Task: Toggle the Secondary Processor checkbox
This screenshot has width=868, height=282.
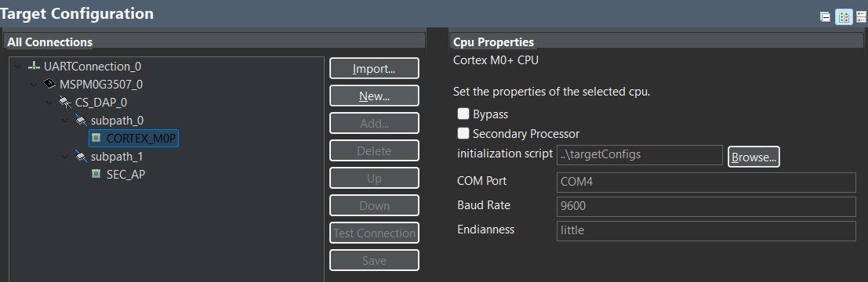Action: click(x=463, y=134)
